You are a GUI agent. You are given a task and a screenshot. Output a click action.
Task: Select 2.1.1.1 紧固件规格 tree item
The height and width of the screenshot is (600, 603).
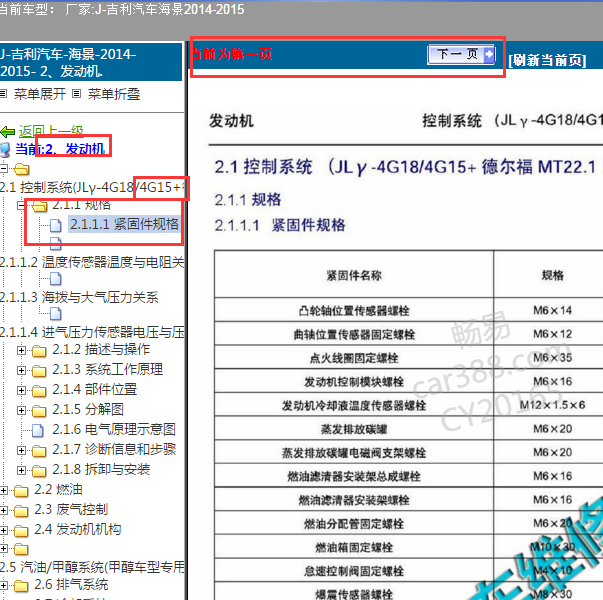click(124, 224)
